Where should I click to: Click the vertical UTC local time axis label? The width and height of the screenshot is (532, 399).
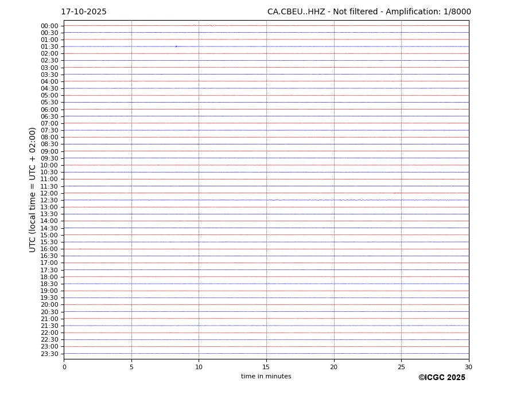pos(33,190)
